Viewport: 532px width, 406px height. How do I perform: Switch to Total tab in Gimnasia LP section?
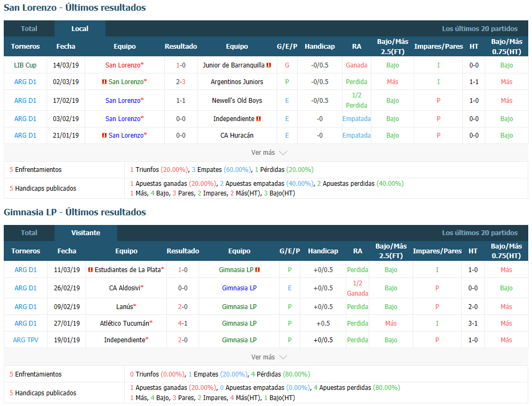click(x=29, y=233)
